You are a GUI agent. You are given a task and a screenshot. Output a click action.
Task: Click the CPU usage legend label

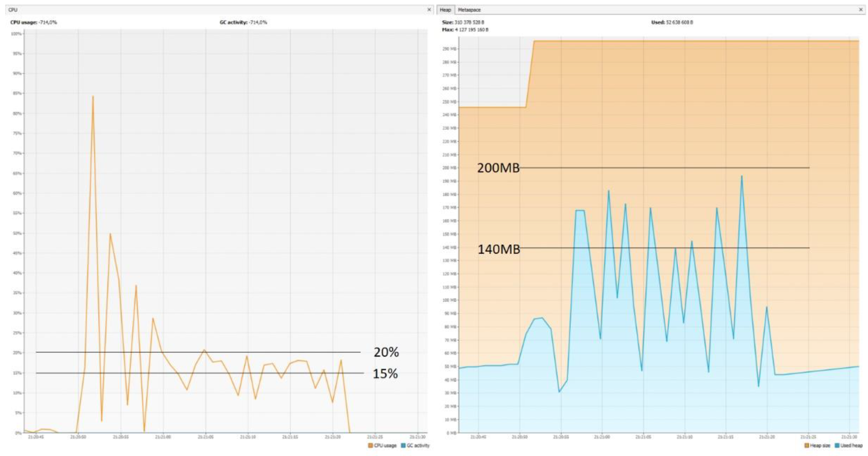click(x=385, y=446)
